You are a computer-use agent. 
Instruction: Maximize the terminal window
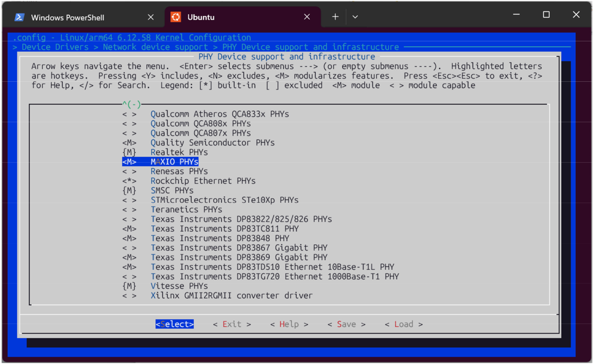click(546, 15)
